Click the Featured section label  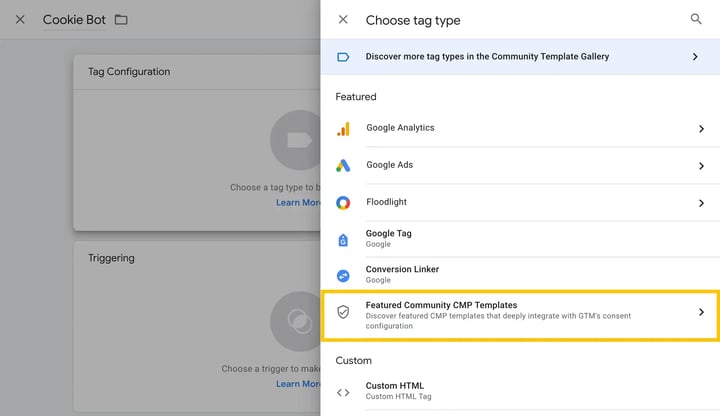356,97
